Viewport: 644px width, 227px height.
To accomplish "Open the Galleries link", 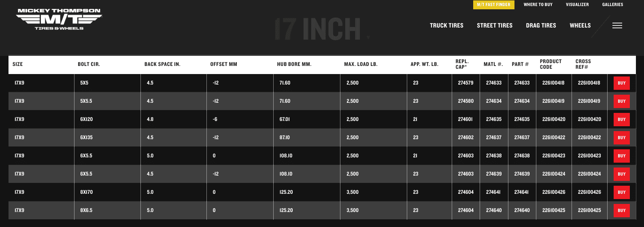I will click(612, 4).
